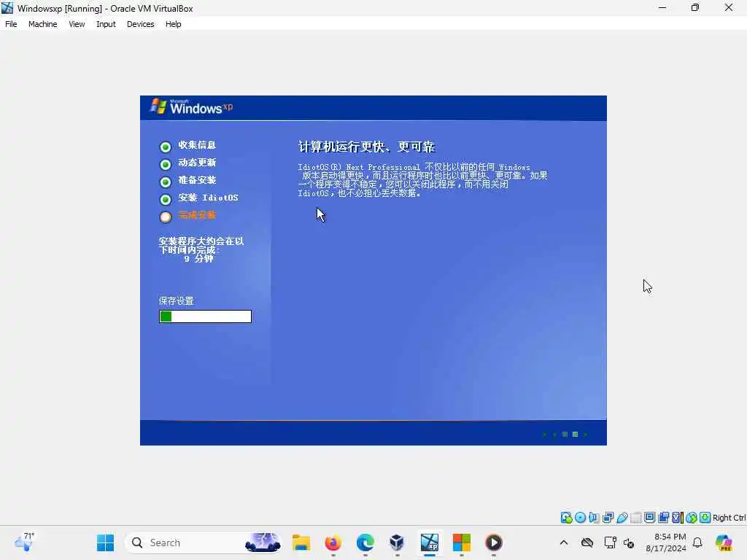
Task: Open the File menu
Action: [11, 24]
